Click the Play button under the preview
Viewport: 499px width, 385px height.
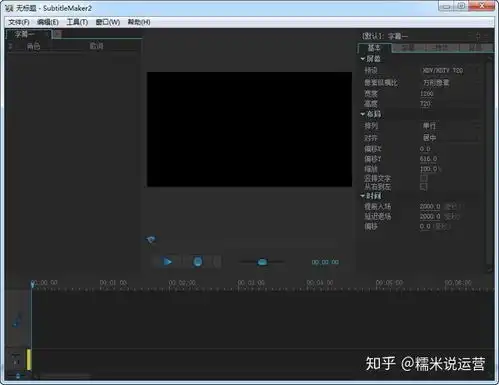[167, 262]
